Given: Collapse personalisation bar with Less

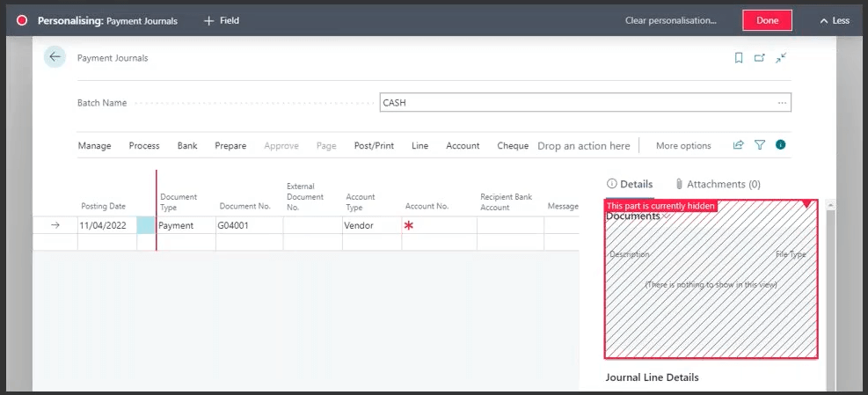Looking at the screenshot, I should tap(834, 20).
